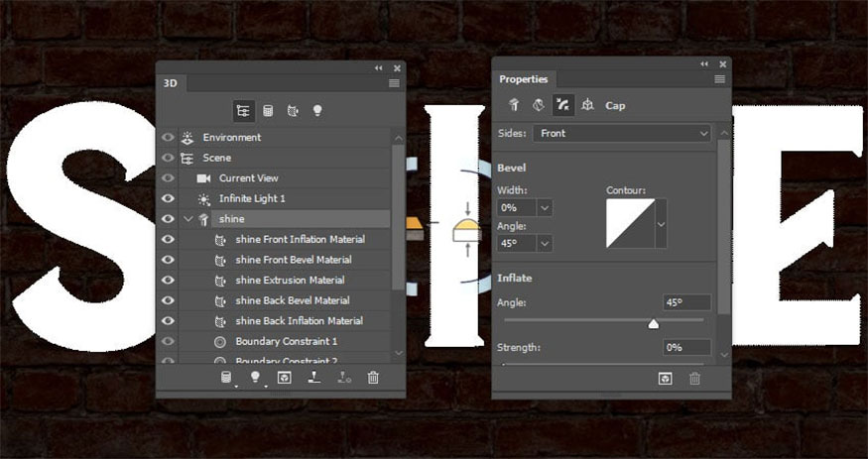Click Properties panel scrollbar down arrow

coord(724,355)
